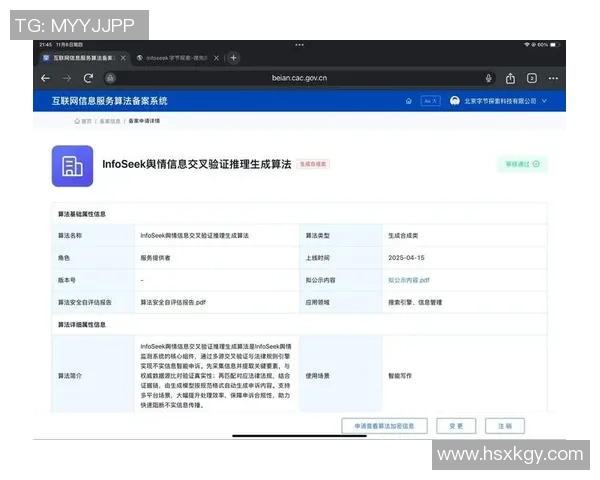Click 备案申请详情 breadcrumb text
Screen dimensions: 600x480
tap(144, 121)
